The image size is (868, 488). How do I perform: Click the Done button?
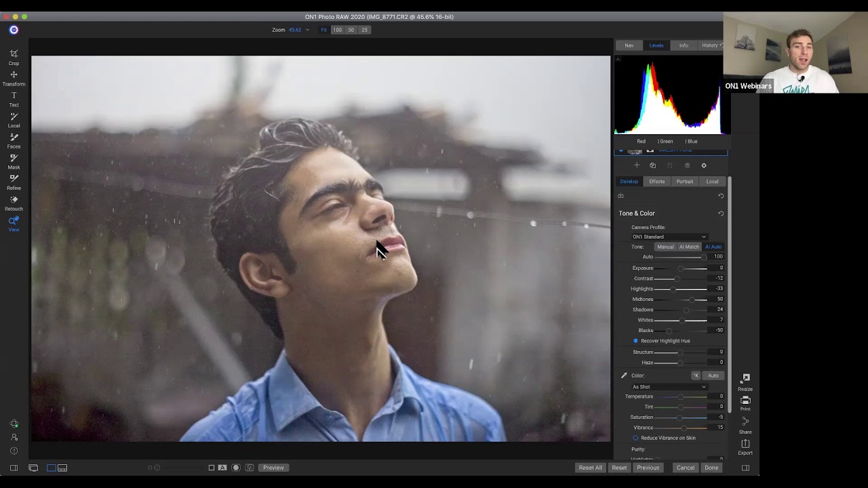click(711, 467)
